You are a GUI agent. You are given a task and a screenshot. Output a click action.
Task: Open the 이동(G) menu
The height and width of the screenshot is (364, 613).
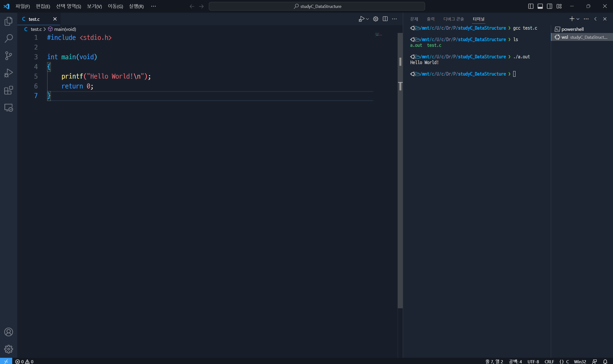click(115, 6)
